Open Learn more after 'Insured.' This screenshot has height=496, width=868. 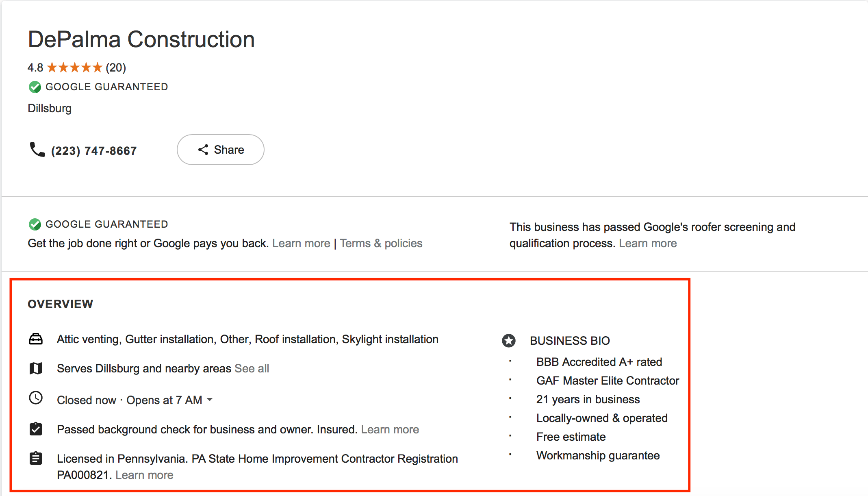click(390, 429)
